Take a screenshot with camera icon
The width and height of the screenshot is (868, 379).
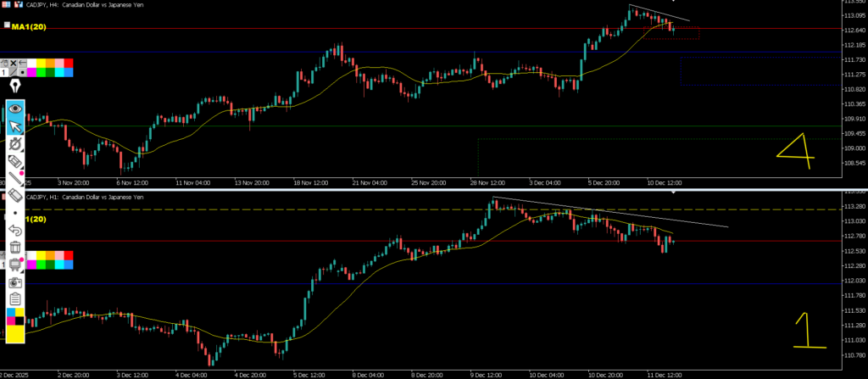[15, 282]
